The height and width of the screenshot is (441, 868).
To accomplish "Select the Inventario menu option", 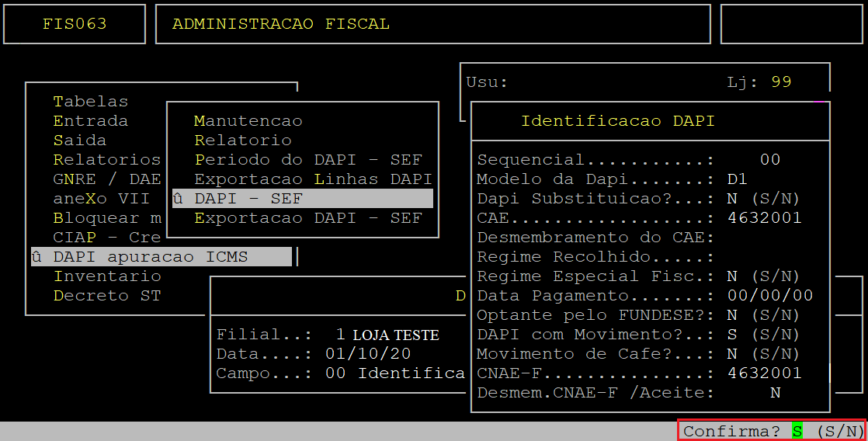I will click(x=107, y=276).
